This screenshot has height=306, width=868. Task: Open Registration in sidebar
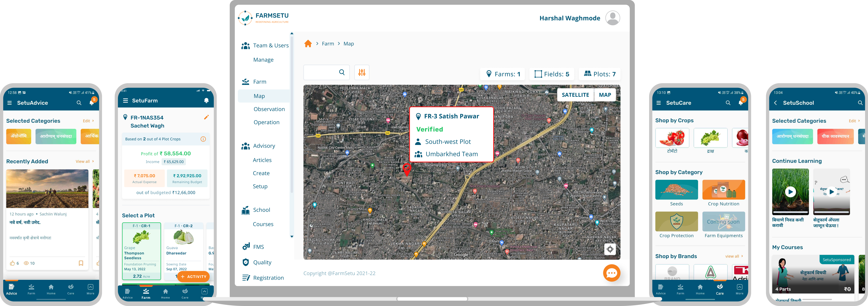pos(263,278)
